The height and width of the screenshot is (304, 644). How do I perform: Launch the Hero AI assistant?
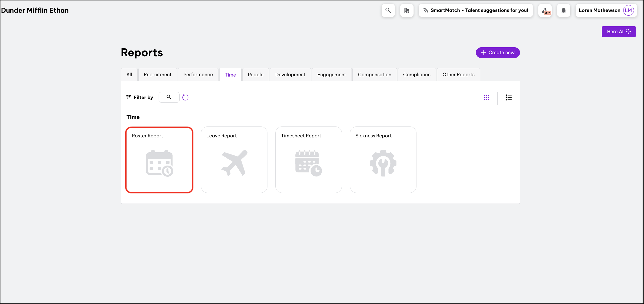pyautogui.click(x=618, y=32)
